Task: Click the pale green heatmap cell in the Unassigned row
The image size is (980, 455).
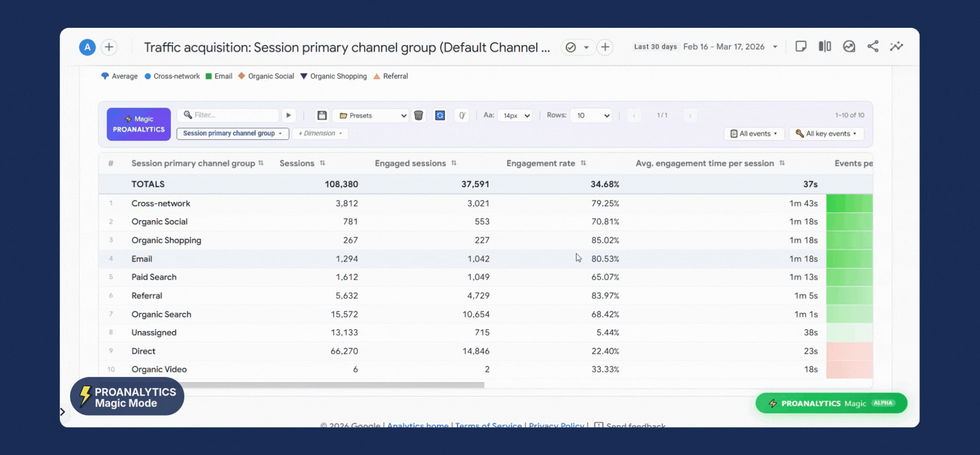Action: 849,332
